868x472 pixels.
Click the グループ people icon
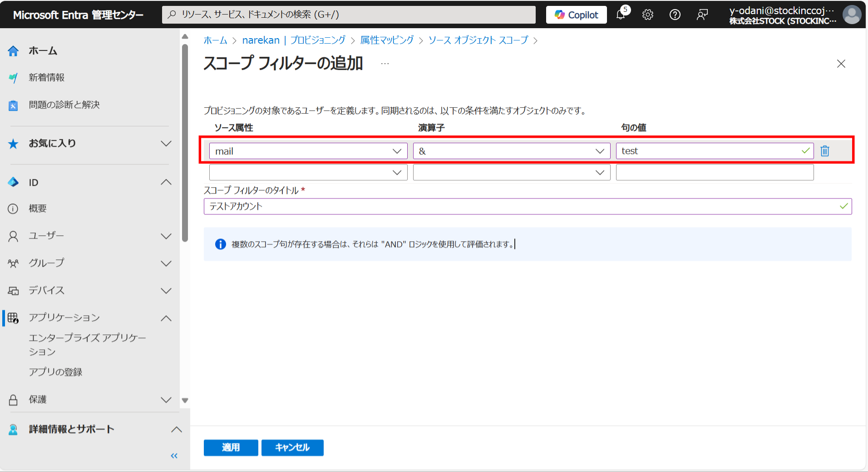(x=13, y=263)
